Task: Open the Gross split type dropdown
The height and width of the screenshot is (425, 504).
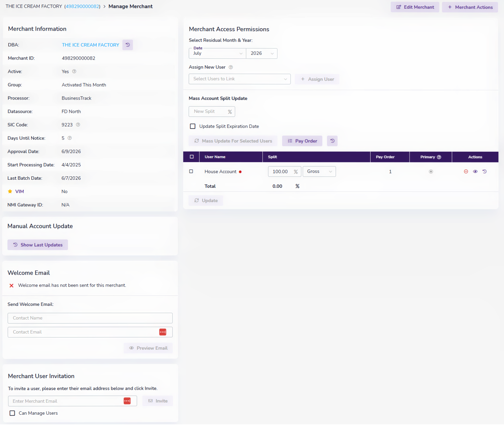Action: coord(319,171)
